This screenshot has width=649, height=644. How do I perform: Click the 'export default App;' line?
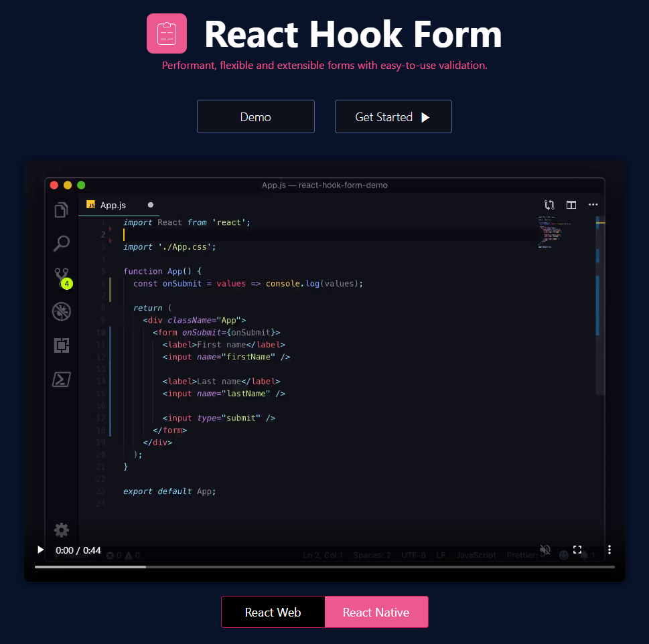pyautogui.click(x=169, y=491)
